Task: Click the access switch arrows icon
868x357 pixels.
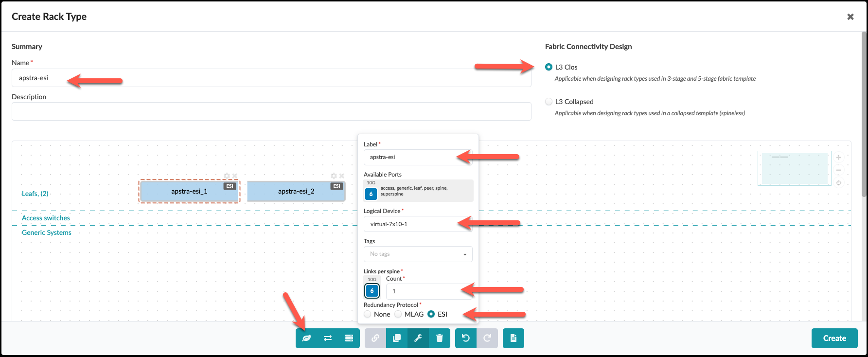Action: point(328,339)
